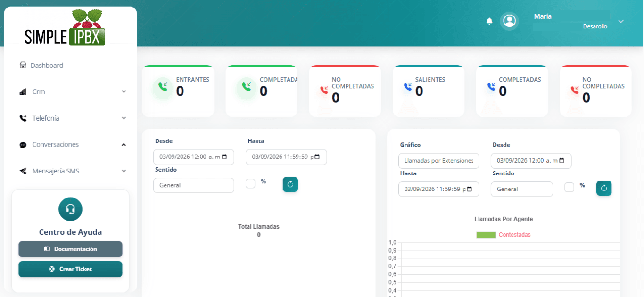The image size is (644, 297).
Task: Refresh the Total Llamadas panel
Action: pyautogui.click(x=290, y=184)
